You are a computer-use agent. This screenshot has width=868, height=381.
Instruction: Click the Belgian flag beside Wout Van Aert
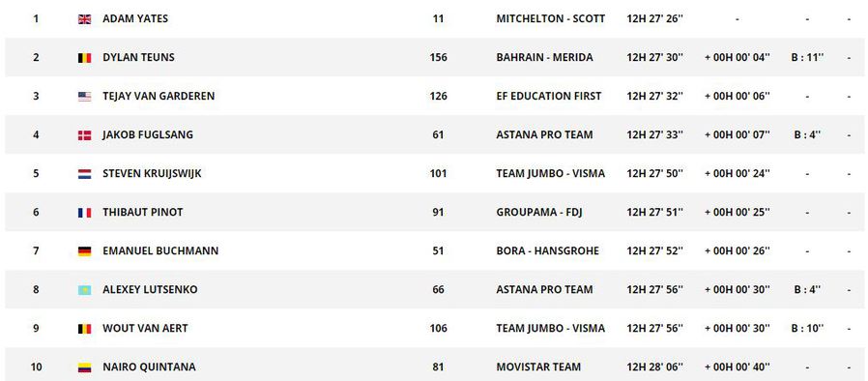pyautogui.click(x=84, y=329)
